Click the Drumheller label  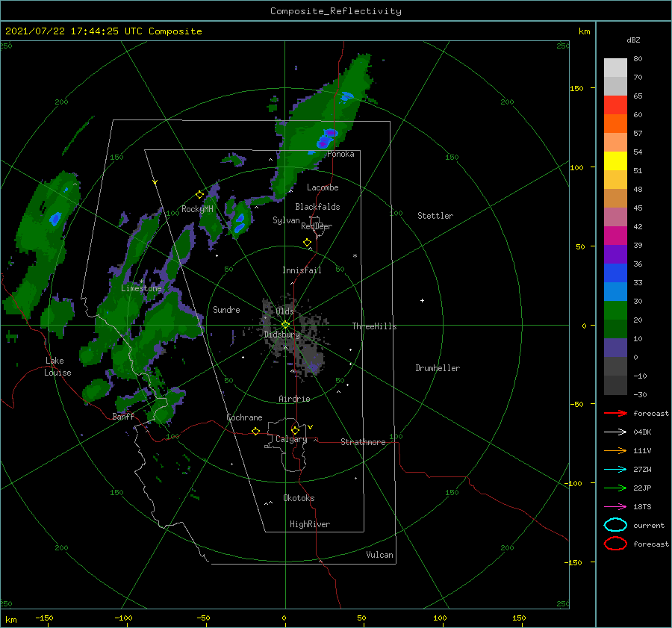click(x=438, y=368)
